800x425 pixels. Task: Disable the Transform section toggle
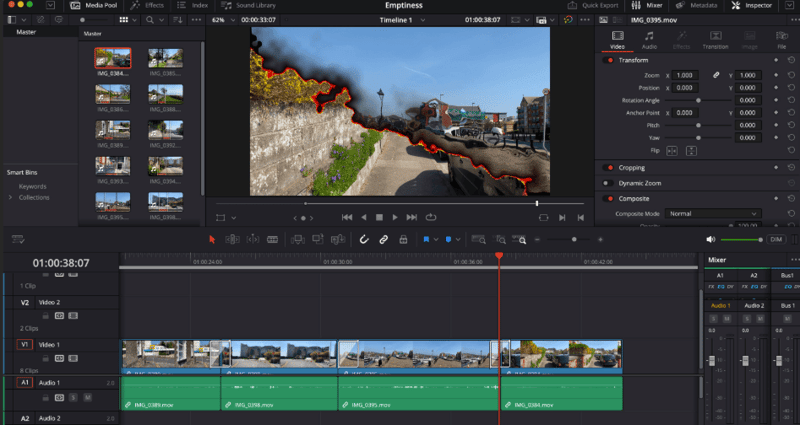pos(609,60)
